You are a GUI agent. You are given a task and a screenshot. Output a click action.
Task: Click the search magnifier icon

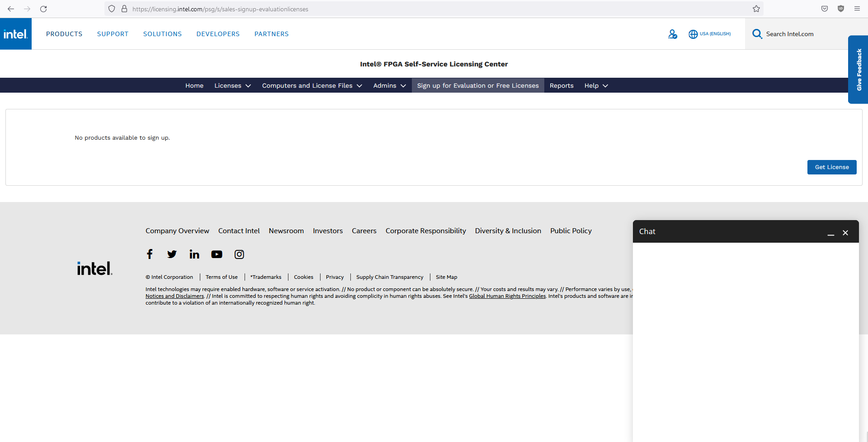click(x=757, y=34)
